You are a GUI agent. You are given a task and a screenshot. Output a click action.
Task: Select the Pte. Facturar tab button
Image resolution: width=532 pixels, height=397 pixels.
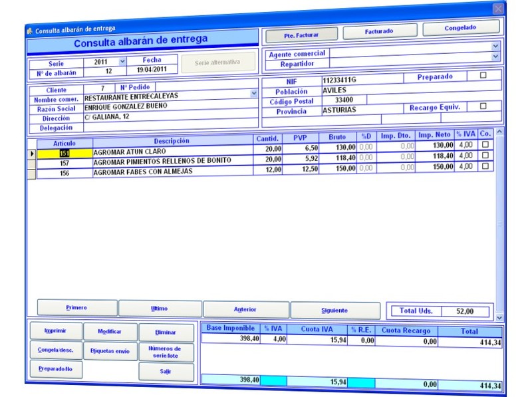tap(301, 34)
